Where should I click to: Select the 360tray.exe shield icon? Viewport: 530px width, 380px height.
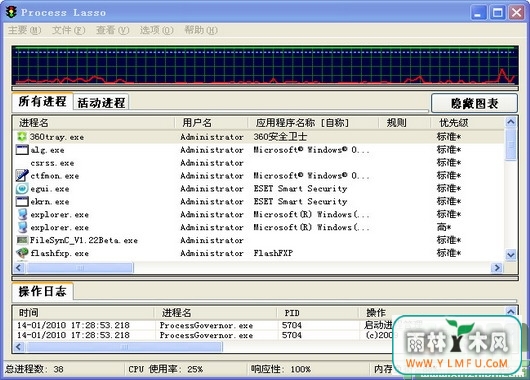pyautogui.click(x=22, y=137)
